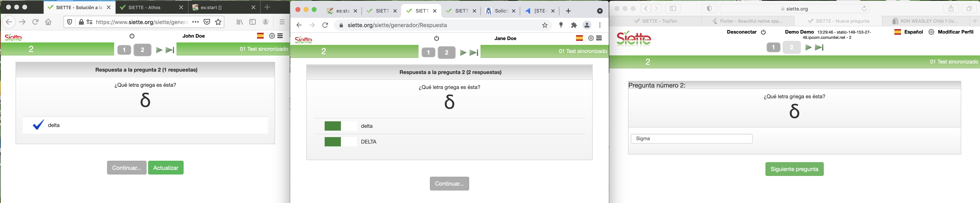Go to next question arrow in John Doe's window
The image size is (980, 203).
click(x=159, y=50)
